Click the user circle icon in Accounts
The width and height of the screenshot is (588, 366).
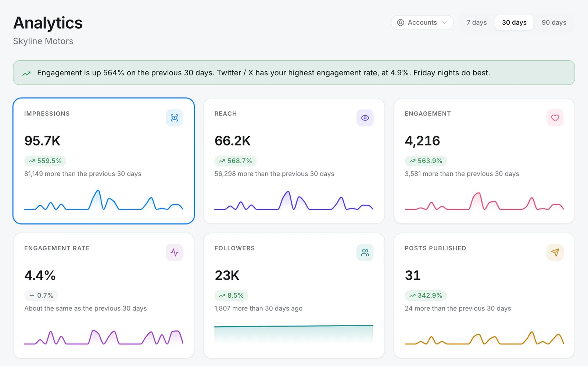[401, 22]
